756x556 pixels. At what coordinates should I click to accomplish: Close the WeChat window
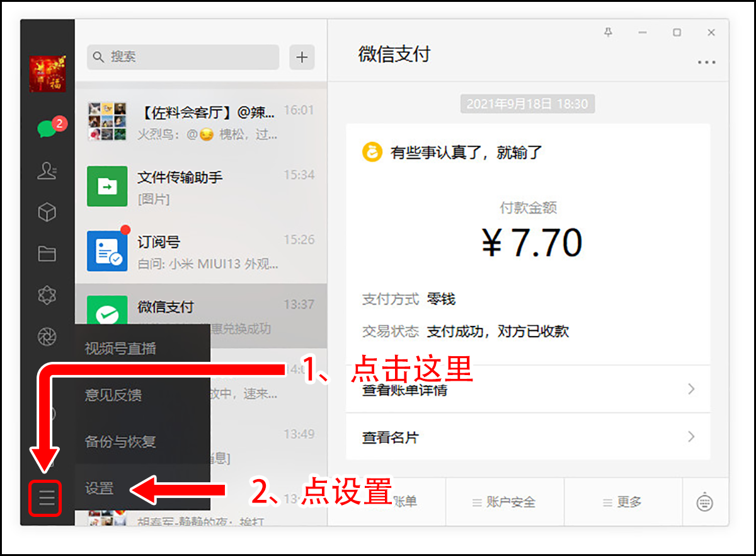(711, 32)
